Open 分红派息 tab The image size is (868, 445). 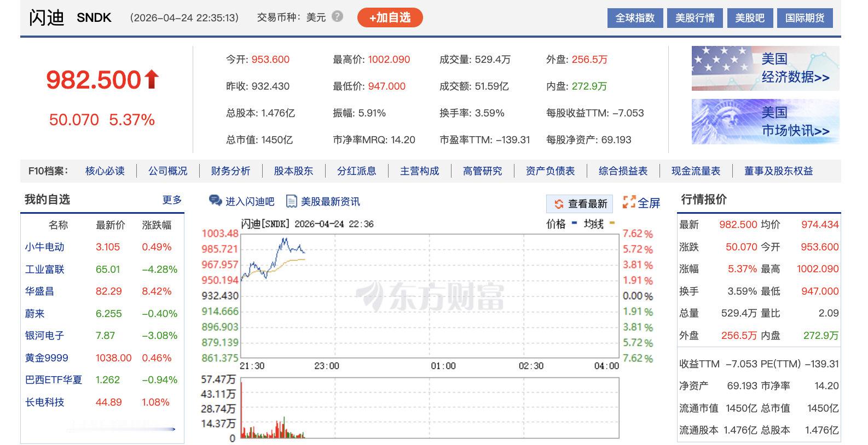[357, 171]
